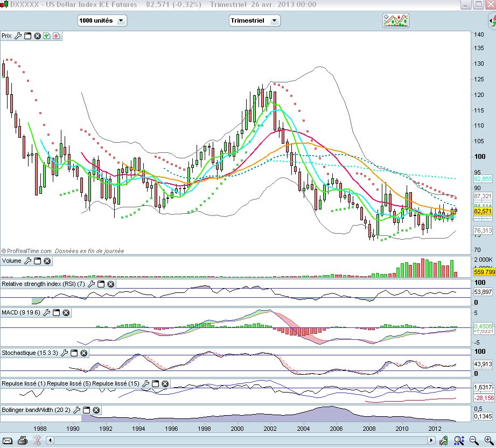The height and width of the screenshot is (448, 496).
Task: Click the candlestick chart icon near zoom tools
Action: click(x=443, y=440)
